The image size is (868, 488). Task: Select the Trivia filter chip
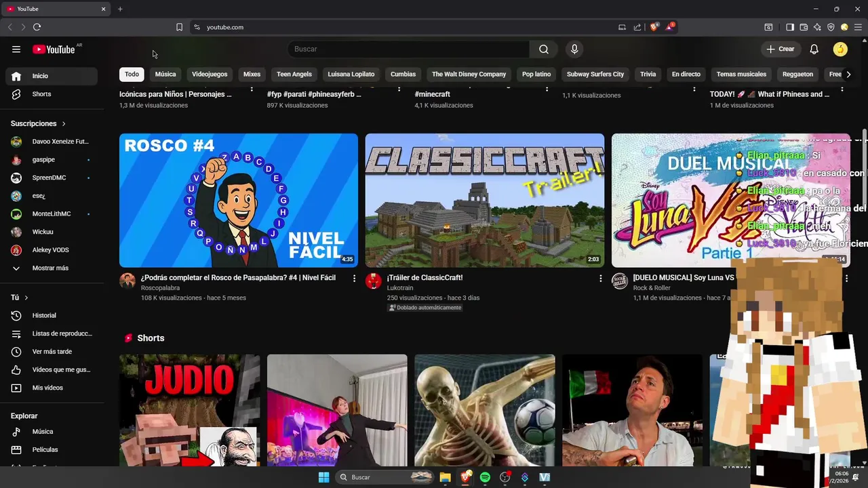coord(648,74)
